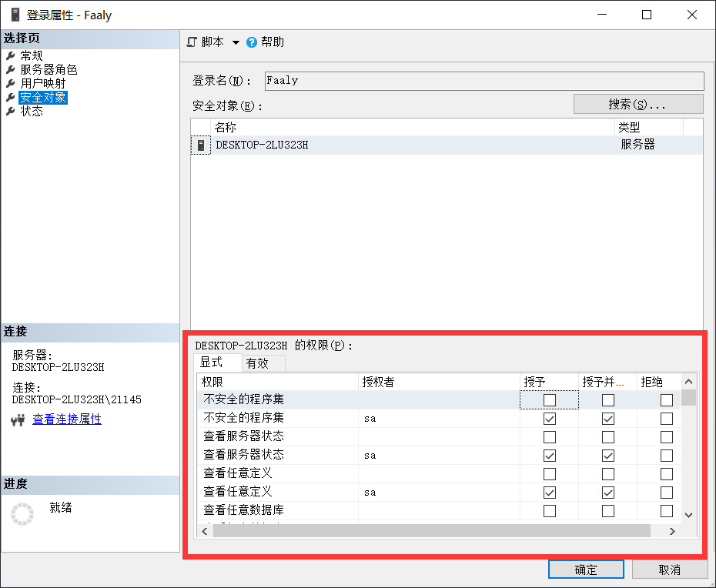This screenshot has height=588, width=716.
Task: Click the permissions list scroll-up arrow
Action: click(x=688, y=382)
